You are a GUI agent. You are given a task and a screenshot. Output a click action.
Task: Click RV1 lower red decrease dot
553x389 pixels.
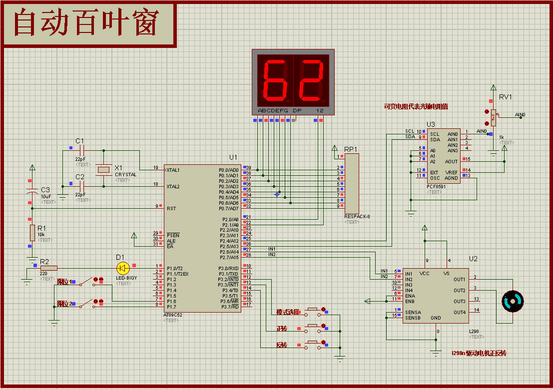487,123
